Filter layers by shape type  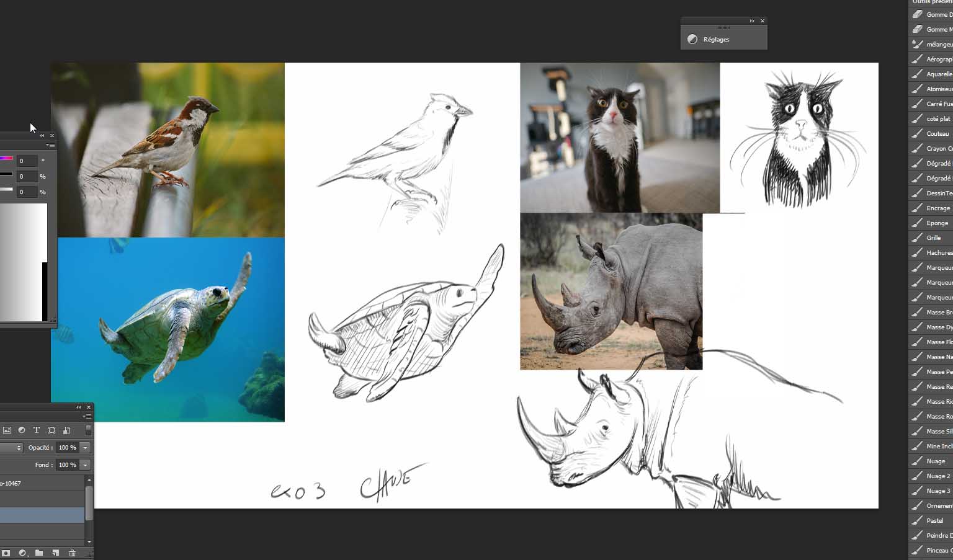[x=51, y=430]
